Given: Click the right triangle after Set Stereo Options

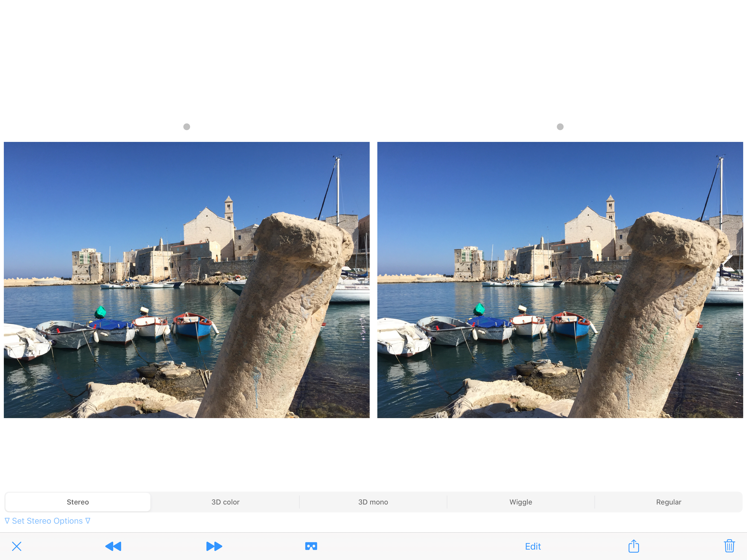Looking at the screenshot, I should point(88,521).
